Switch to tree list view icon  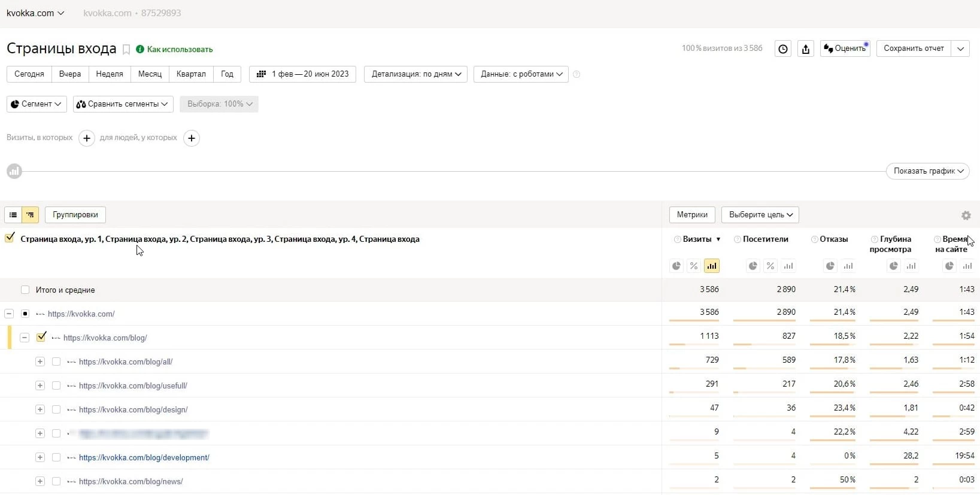30,215
